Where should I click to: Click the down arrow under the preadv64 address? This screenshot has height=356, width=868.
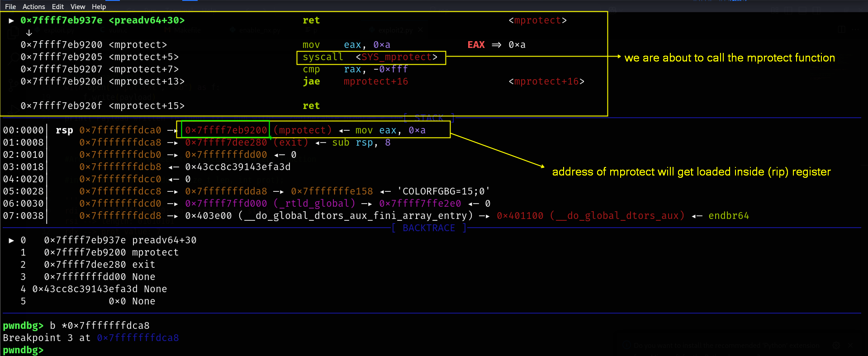click(29, 33)
